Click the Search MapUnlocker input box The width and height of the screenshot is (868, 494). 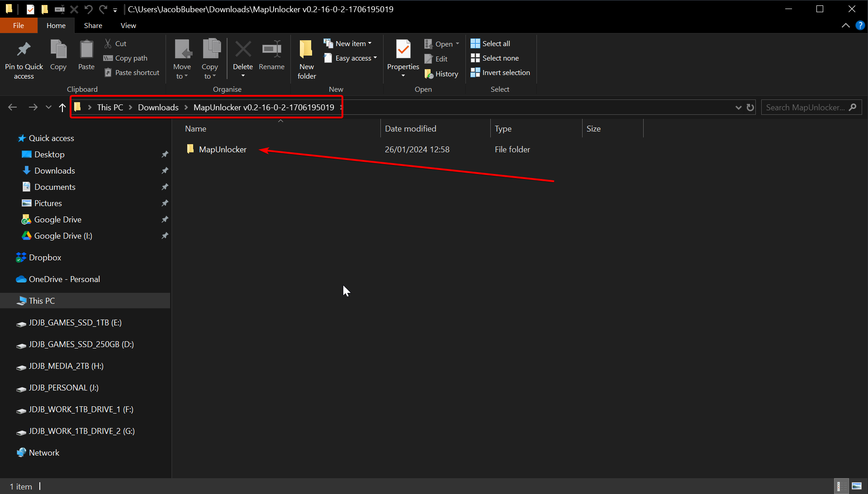[x=805, y=108]
